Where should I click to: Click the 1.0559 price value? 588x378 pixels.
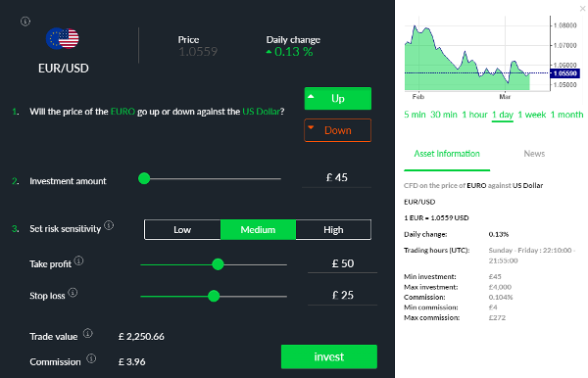198,52
